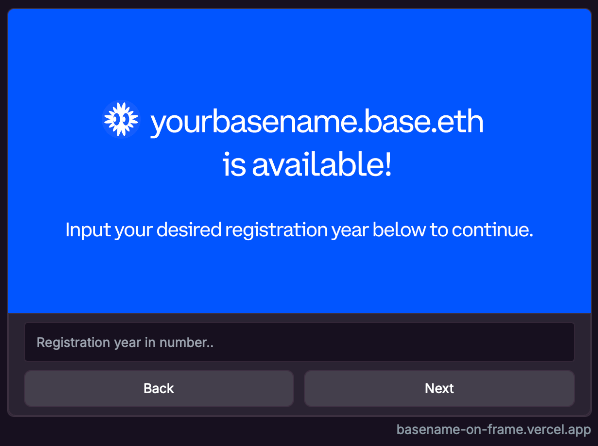This screenshot has width=598, height=446.
Task: Select the 'Registration year in number..' placeholder text
Action: click(125, 342)
